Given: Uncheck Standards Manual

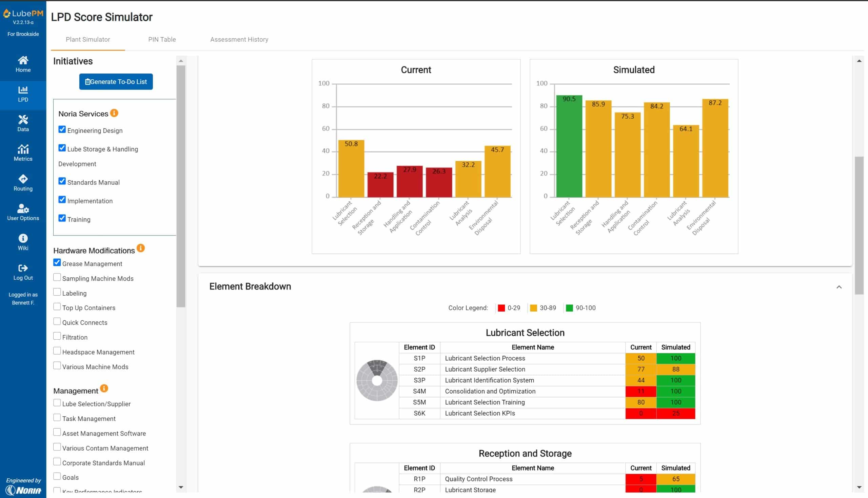Looking at the screenshot, I should pyautogui.click(x=62, y=181).
